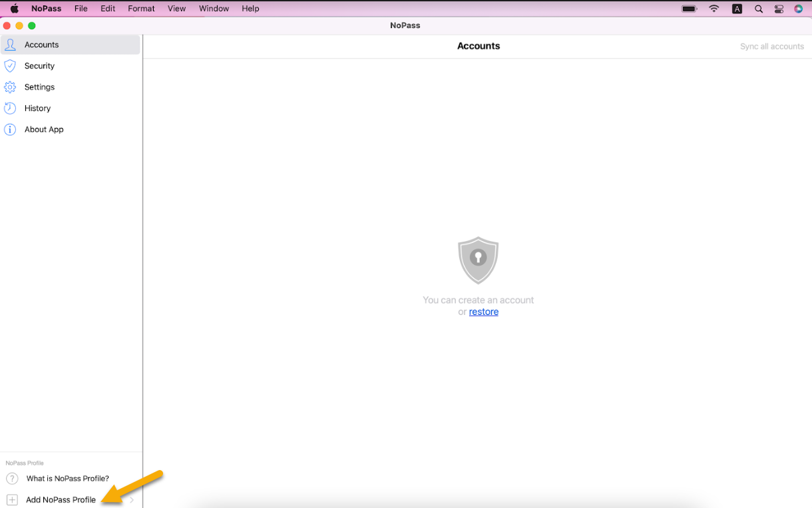Select Accounts label in the sidebar
The width and height of the screenshot is (812, 508).
pyautogui.click(x=41, y=45)
